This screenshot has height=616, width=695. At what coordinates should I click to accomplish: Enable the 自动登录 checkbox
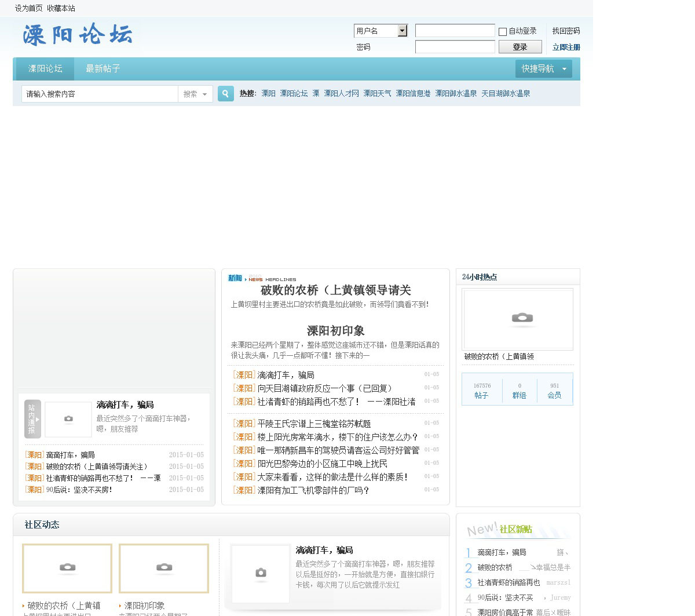503,32
